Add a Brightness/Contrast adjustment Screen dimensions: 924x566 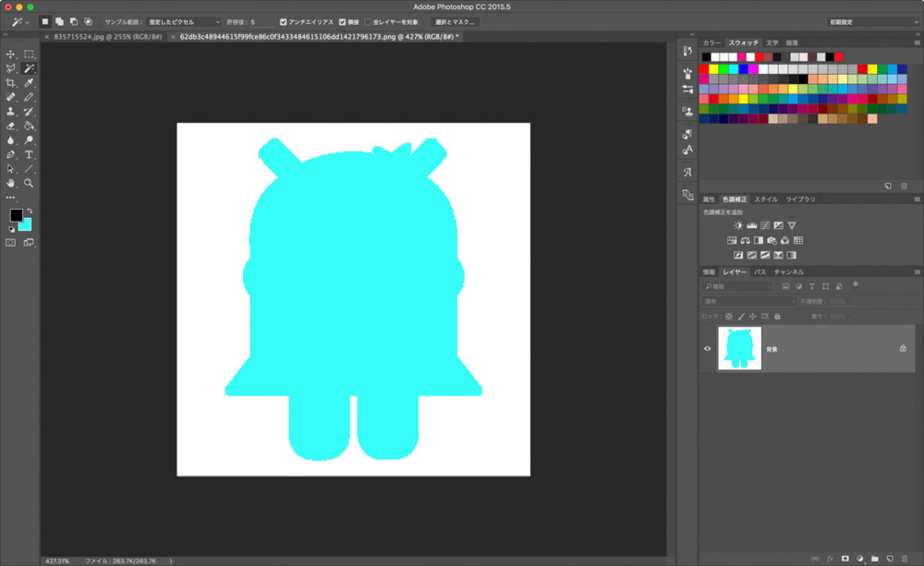pyautogui.click(x=738, y=225)
